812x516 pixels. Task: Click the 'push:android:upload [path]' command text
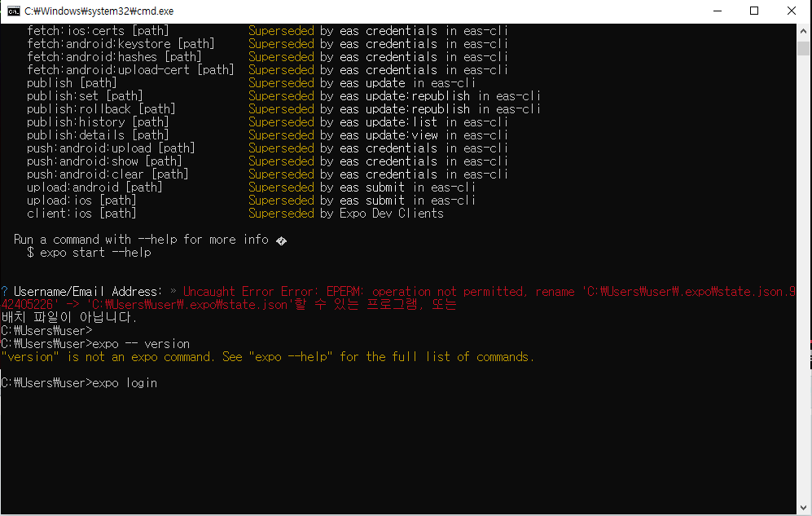tap(111, 148)
